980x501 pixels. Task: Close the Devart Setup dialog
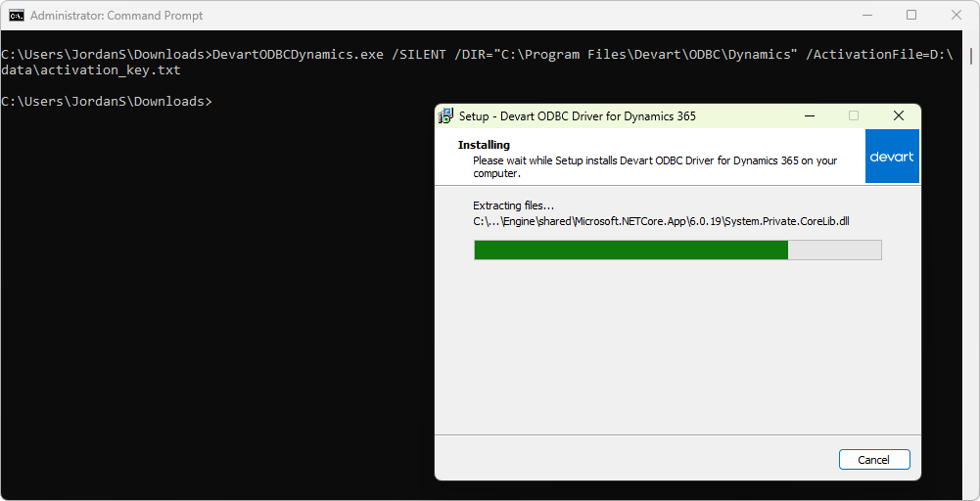[898, 115]
